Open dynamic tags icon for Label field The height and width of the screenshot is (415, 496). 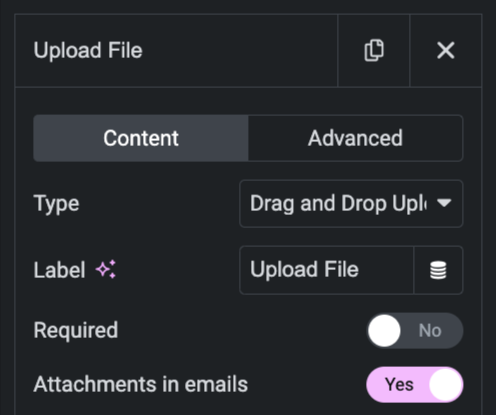pyautogui.click(x=438, y=270)
